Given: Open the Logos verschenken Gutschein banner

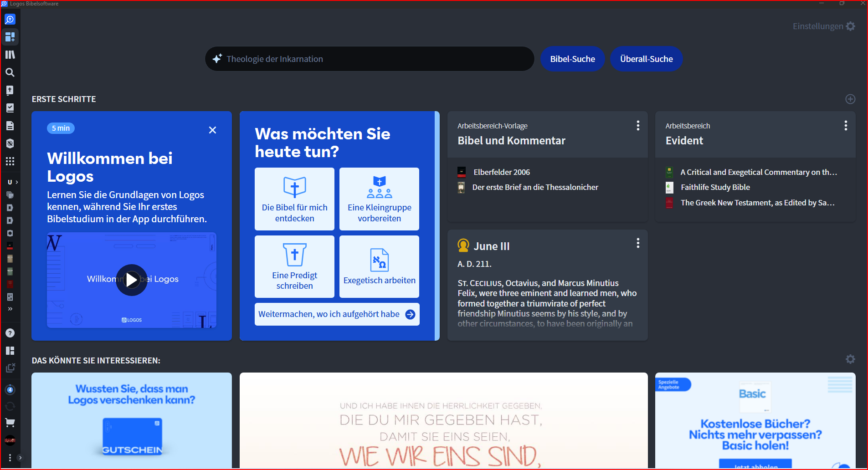Looking at the screenshot, I should click(x=132, y=420).
